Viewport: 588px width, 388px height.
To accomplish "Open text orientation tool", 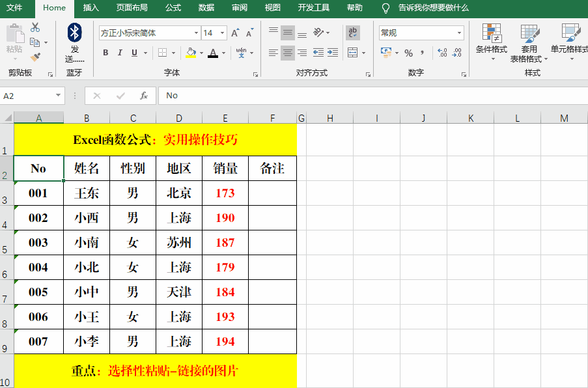I will 318,33.
